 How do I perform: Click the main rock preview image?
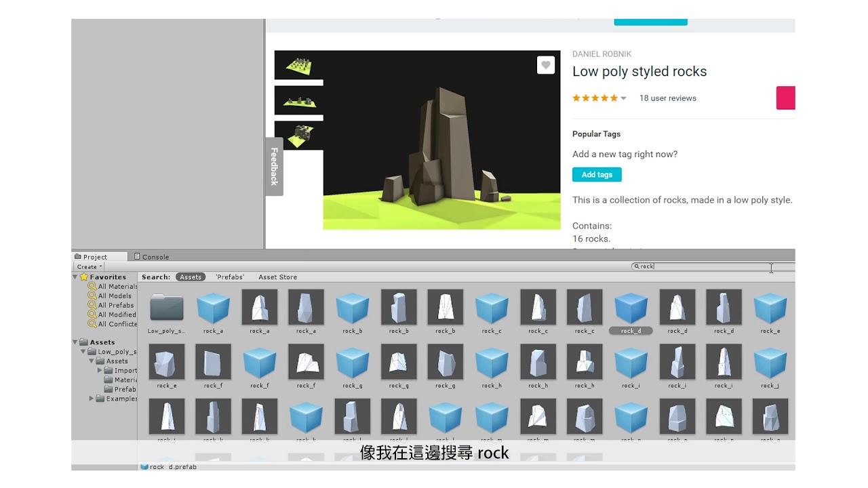[441, 140]
